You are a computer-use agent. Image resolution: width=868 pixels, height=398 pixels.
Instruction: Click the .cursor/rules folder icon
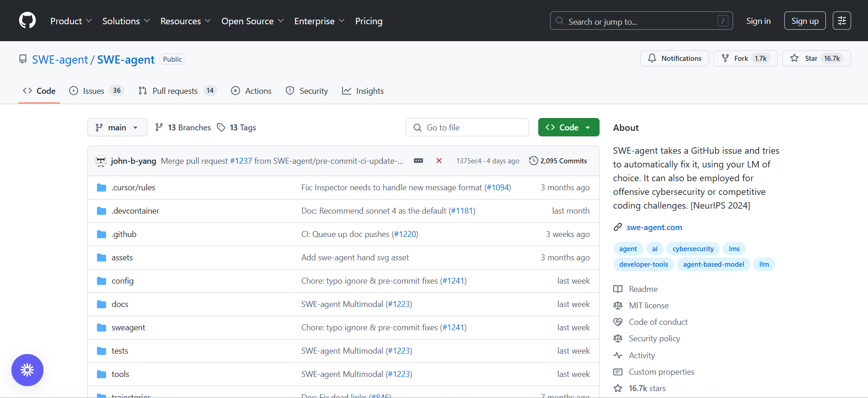pos(102,188)
